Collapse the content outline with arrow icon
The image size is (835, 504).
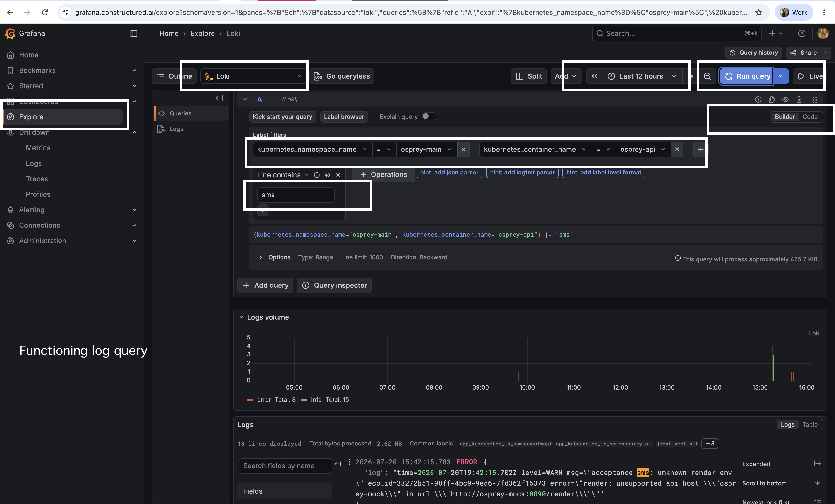[219, 98]
